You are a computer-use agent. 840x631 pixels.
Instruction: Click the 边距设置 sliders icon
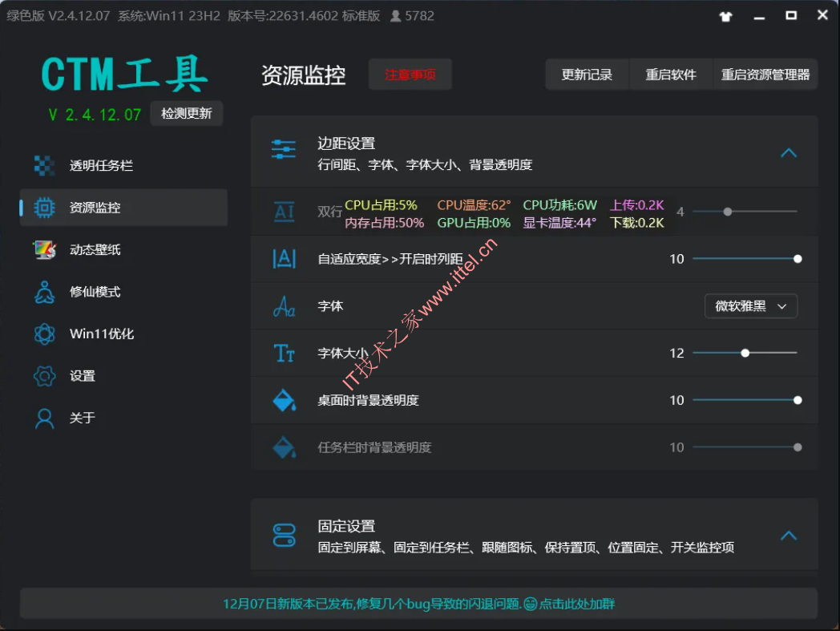(x=284, y=149)
